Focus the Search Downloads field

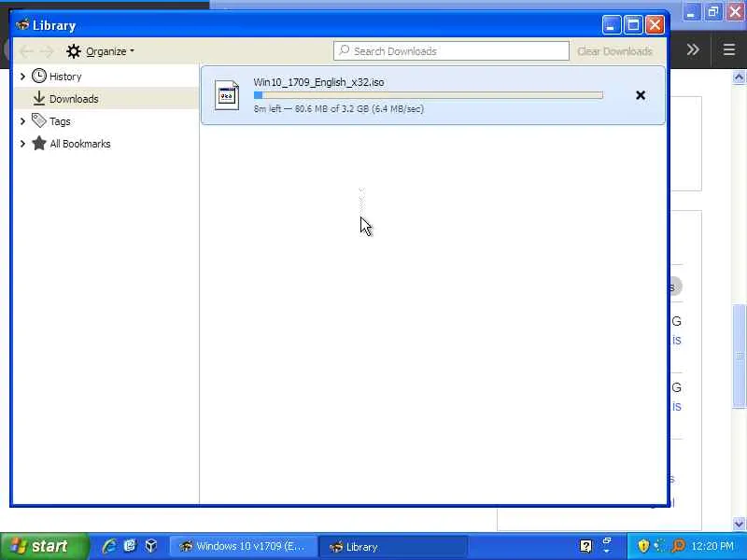coord(451,51)
